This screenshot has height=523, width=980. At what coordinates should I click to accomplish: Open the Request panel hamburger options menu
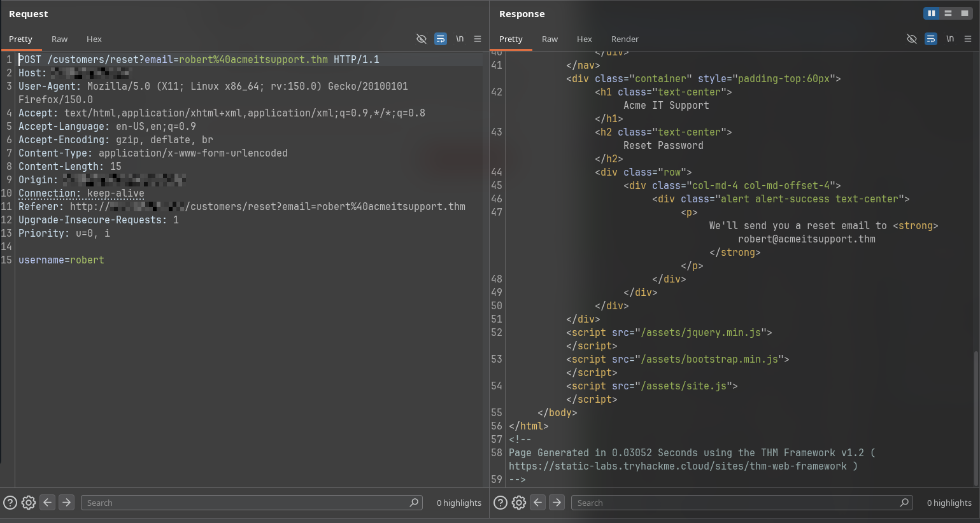click(478, 39)
